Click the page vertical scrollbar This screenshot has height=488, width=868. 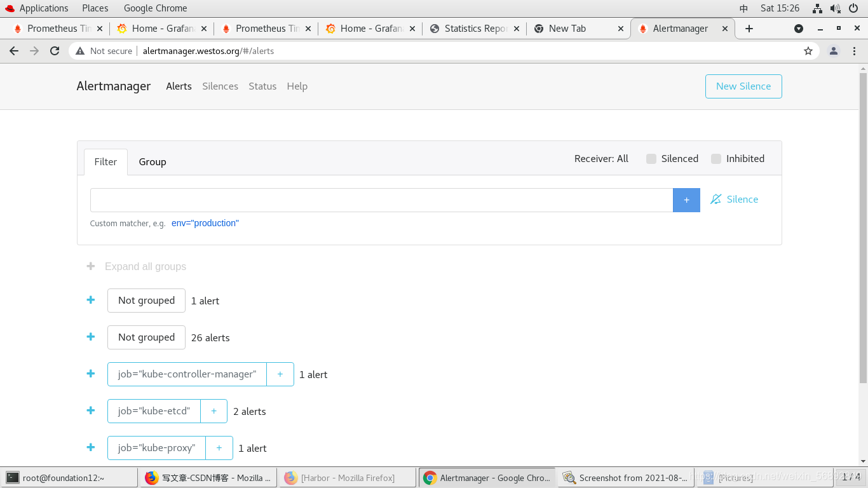tap(863, 229)
